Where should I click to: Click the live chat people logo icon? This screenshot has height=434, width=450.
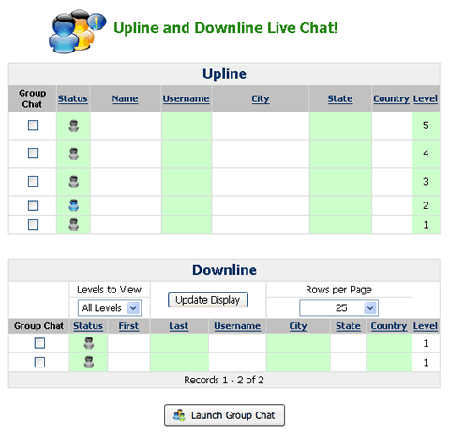coord(77,31)
